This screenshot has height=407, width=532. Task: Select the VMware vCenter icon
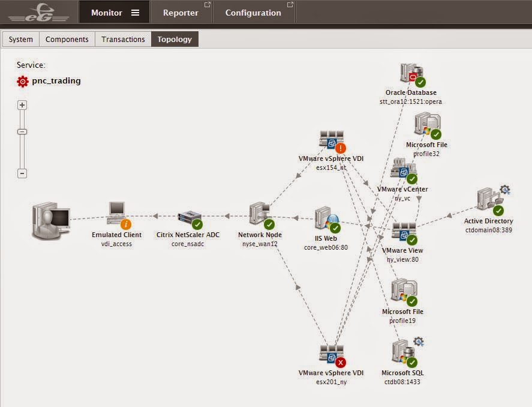[x=402, y=168]
